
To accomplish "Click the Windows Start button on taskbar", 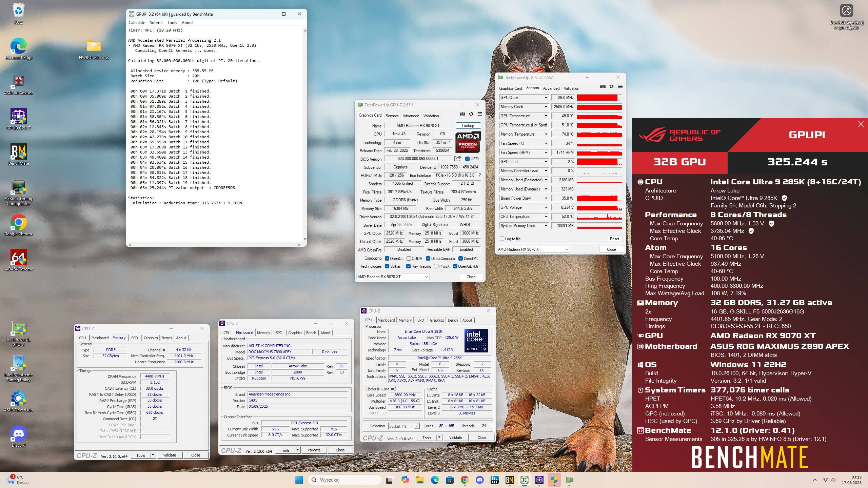I will (299, 480).
